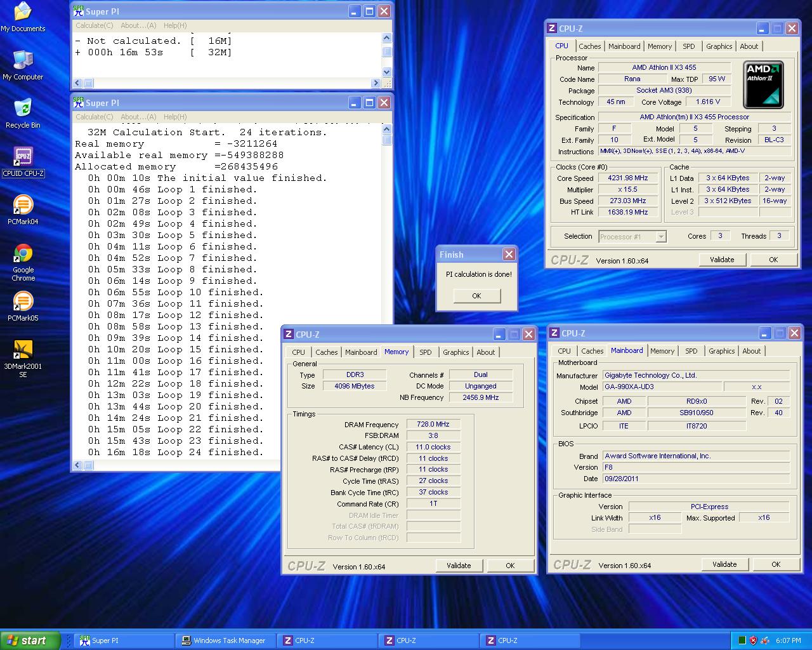Launch the 3DMark2001 SE desktop shortcut
This screenshot has height=650, width=812.
23,358
